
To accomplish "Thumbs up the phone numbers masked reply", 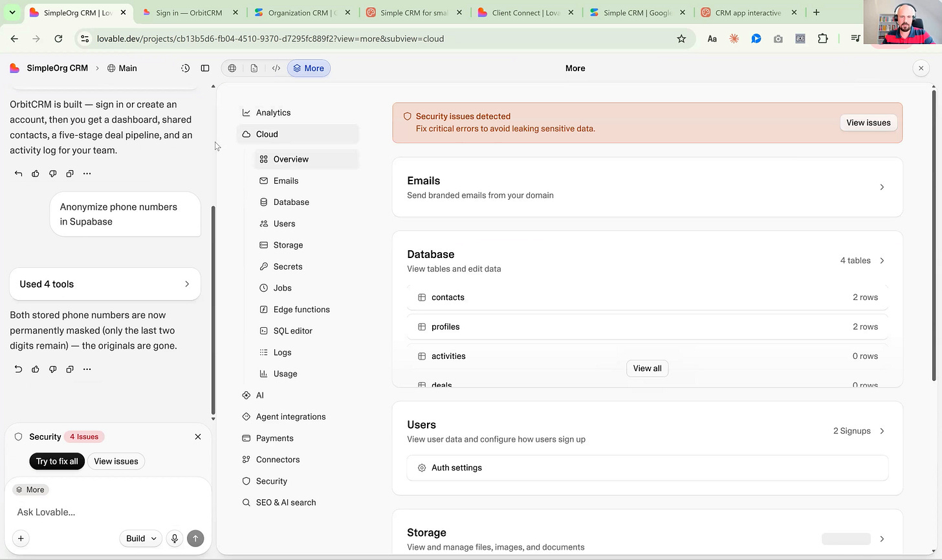I will click(36, 369).
